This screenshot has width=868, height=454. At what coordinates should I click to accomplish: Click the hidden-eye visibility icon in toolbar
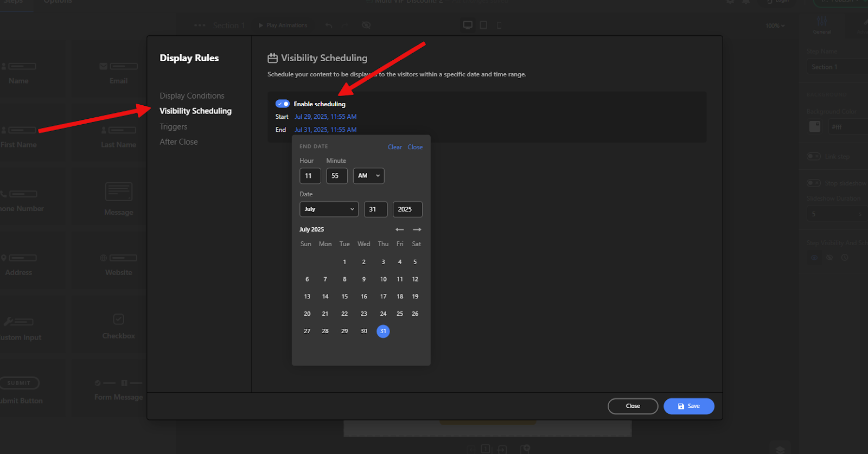pos(366,25)
